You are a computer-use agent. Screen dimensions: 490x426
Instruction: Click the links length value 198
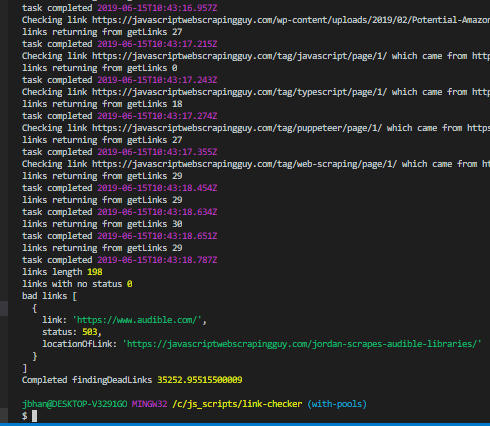click(95, 272)
